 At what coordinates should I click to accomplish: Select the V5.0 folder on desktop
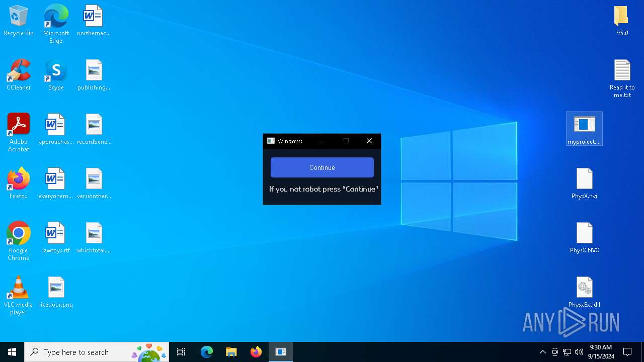tap(622, 21)
